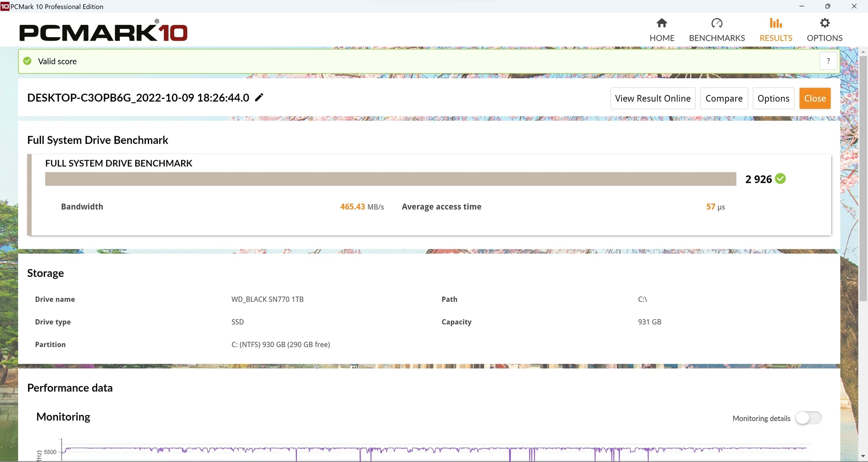
Task: Click the Monitoring heading
Action: pyautogui.click(x=63, y=417)
